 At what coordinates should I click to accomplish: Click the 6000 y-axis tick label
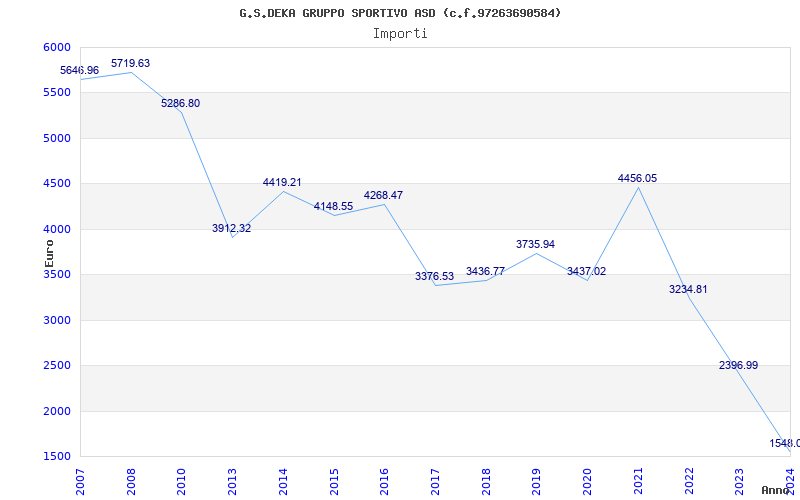pos(57,47)
